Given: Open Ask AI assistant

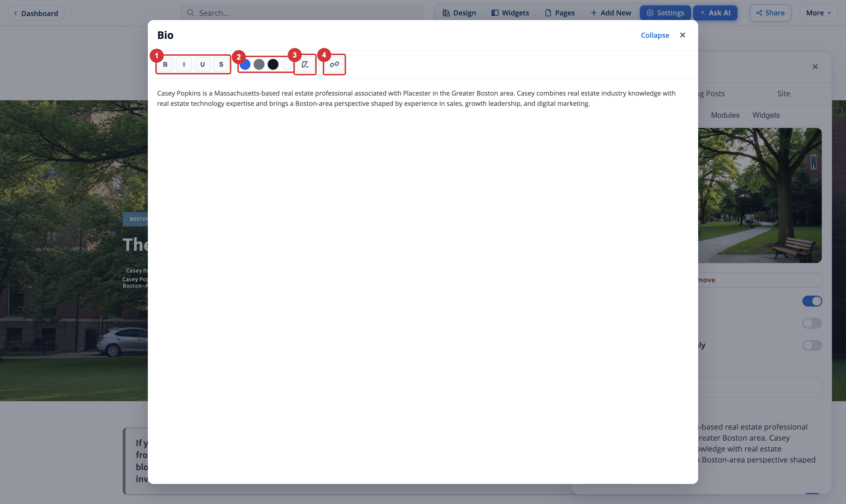Looking at the screenshot, I should 715,13.
